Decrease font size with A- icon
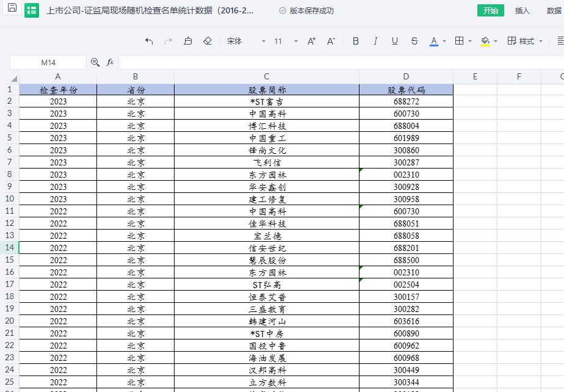Screen dimensions: 564x392 click(x=331, y=41)
